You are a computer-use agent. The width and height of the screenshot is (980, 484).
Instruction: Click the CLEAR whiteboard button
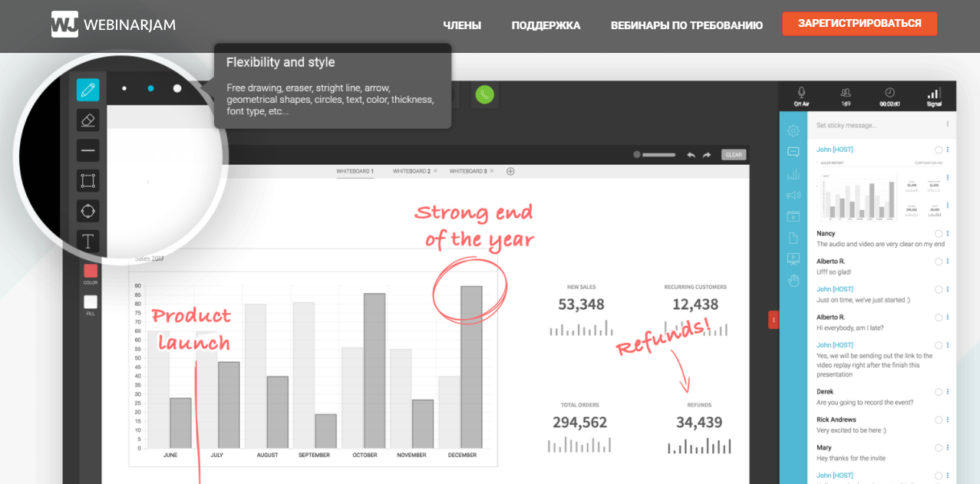[x=734, y=154]
